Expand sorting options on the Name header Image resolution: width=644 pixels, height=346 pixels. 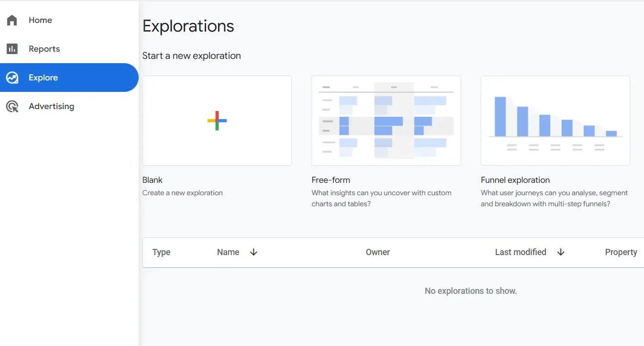point(253,252)
